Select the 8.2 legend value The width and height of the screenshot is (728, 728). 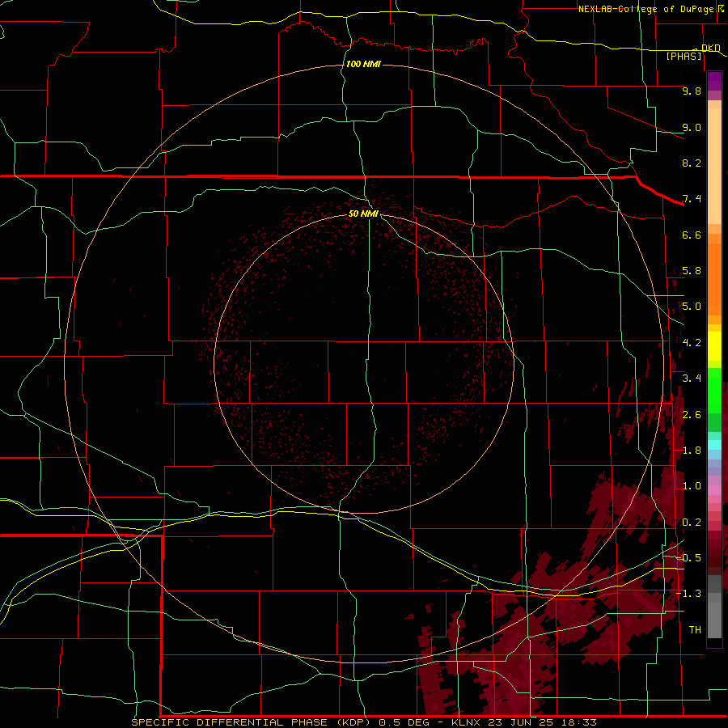[x=692, y=163]
